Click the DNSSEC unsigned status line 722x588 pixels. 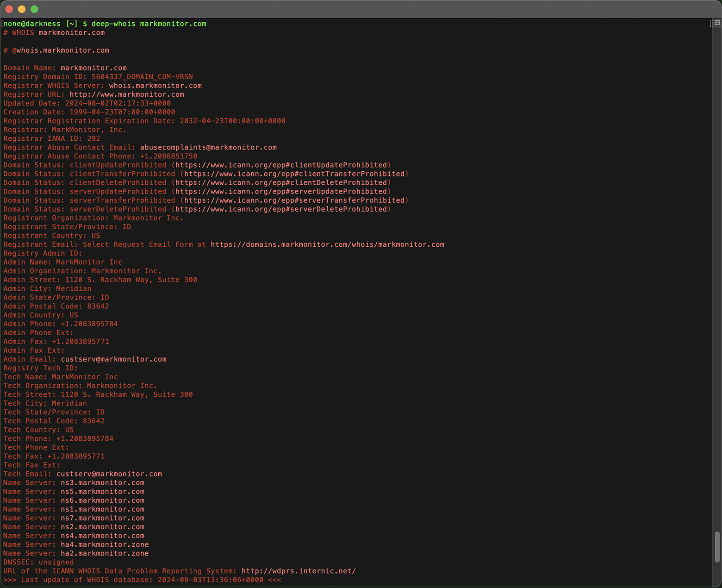38,562
